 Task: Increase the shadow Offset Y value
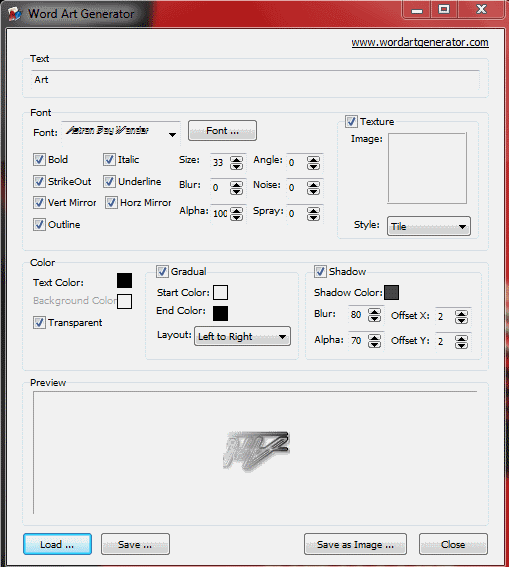(x=461, y=338)
